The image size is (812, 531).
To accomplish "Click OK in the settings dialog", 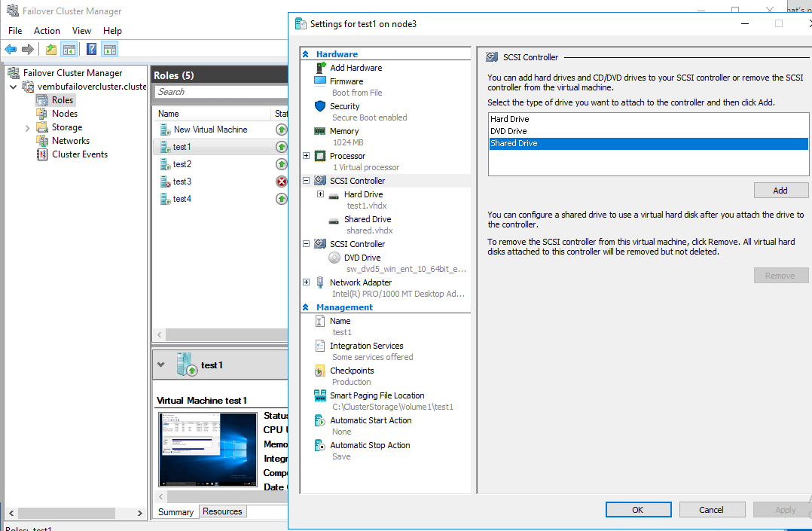I will click(x=638, y=510).
